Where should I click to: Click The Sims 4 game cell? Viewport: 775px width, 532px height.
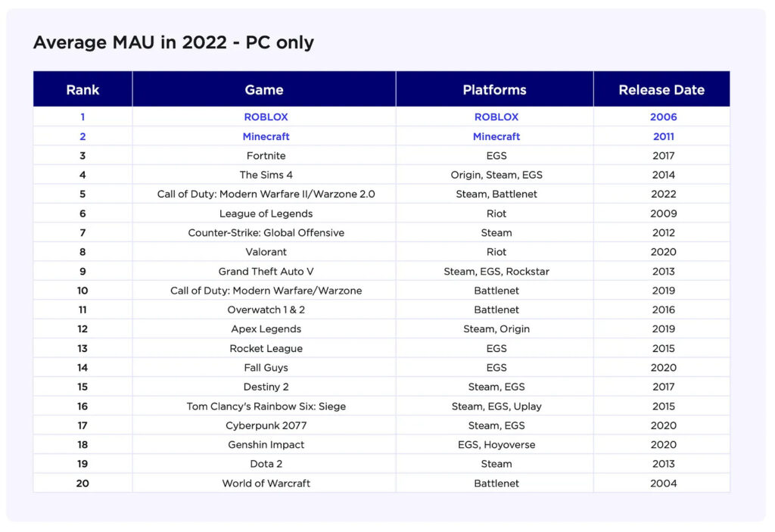266,175
